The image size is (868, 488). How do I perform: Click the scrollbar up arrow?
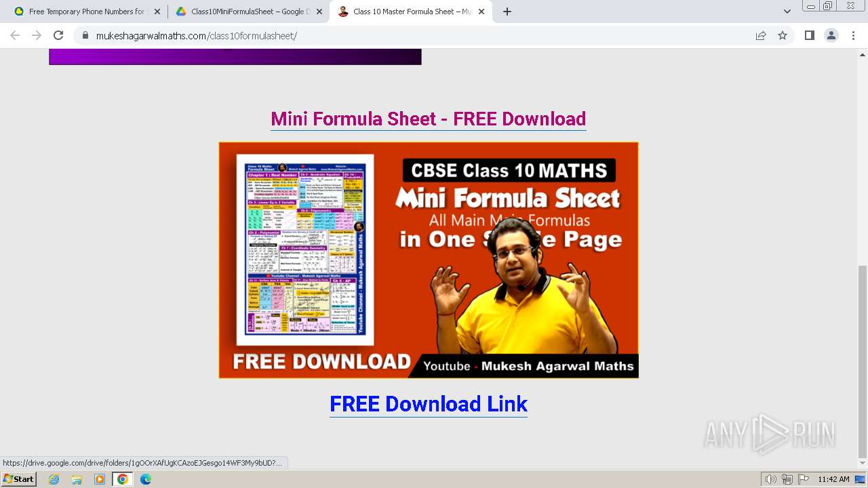pyautogui.click(x=862, y=54)
